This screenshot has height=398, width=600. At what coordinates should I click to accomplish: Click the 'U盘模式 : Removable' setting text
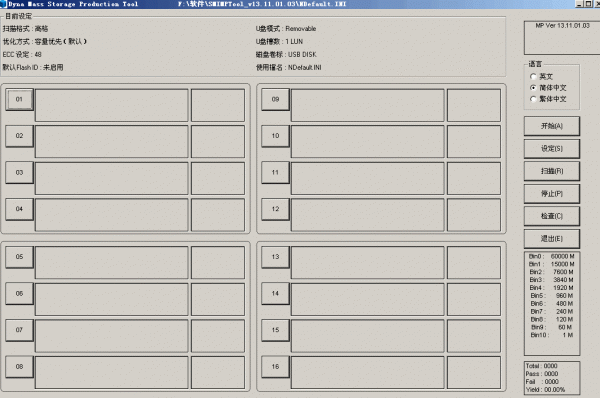point(286,29)
